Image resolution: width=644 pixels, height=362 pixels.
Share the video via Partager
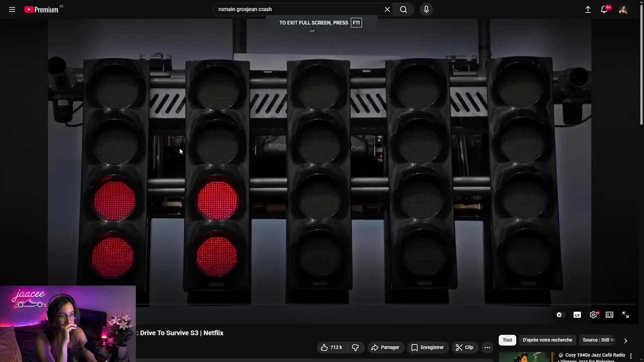pos(385,347)
